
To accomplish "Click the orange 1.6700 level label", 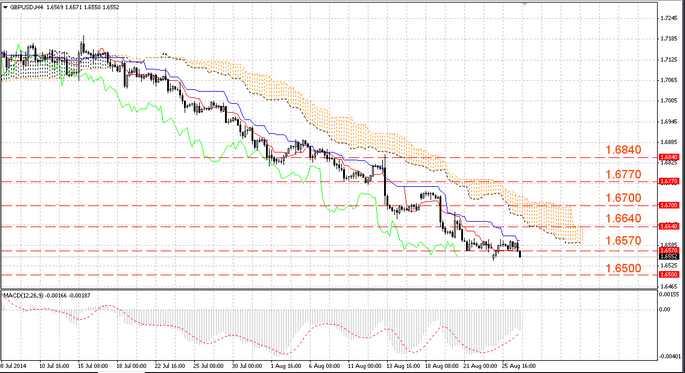I will point(623,198).
